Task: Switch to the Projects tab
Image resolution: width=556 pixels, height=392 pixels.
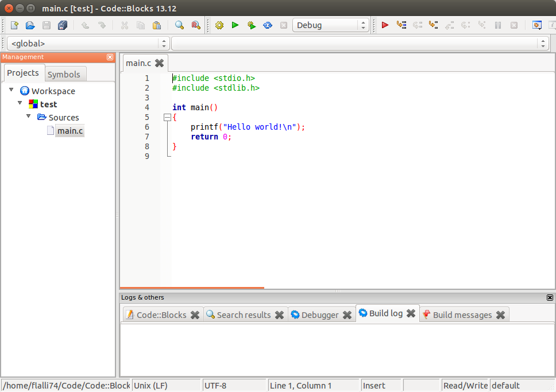Action: pyautogui.click(x=23, y=73)
